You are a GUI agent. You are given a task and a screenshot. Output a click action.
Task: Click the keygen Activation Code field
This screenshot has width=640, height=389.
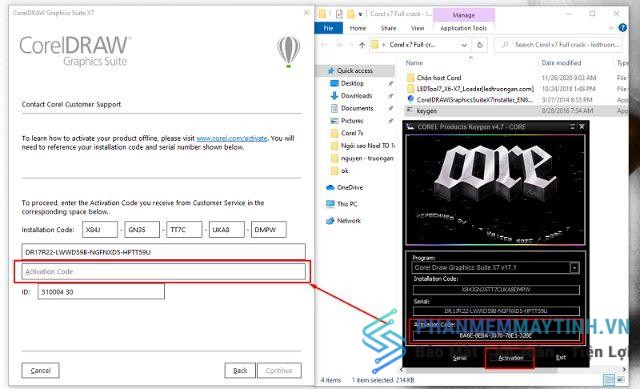coord(496,336)
